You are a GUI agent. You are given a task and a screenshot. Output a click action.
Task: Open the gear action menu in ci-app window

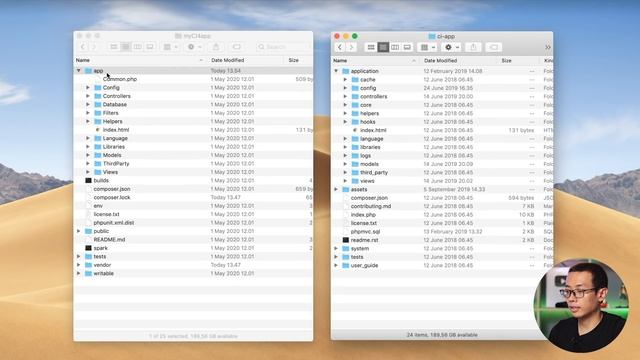point(451,47)
